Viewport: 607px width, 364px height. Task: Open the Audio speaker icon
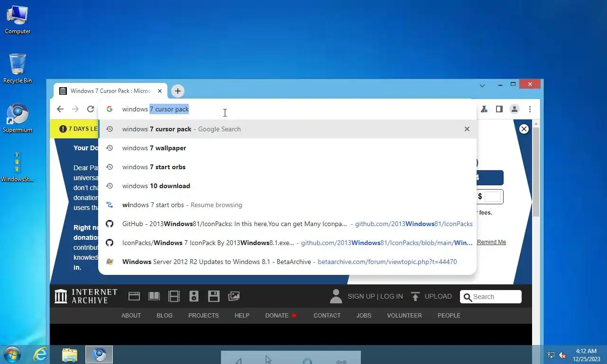click(194, 296)
